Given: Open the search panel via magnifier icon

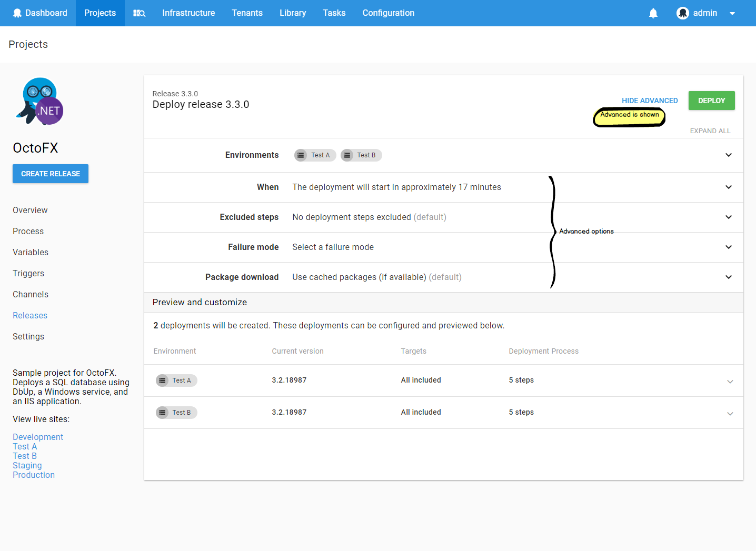Looking at the screenshot, I should [138, 13].
